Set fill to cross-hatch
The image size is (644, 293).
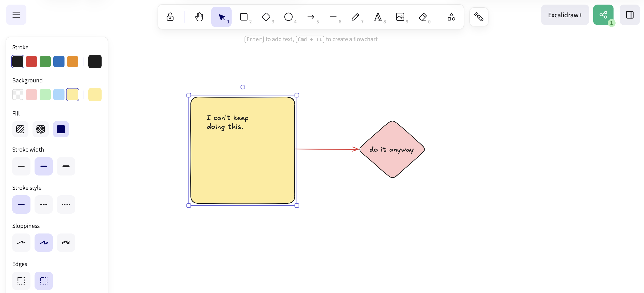[x=41, y=129]
